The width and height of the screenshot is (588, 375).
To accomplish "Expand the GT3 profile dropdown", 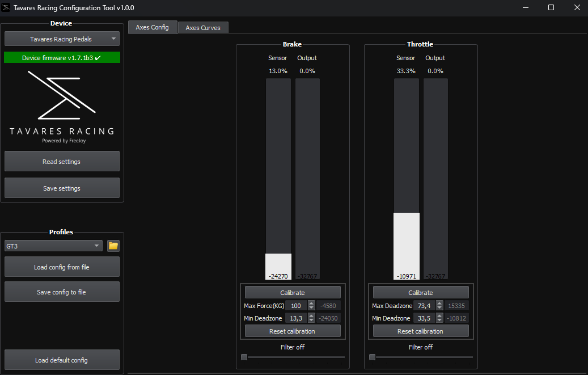I will [53, 246].
